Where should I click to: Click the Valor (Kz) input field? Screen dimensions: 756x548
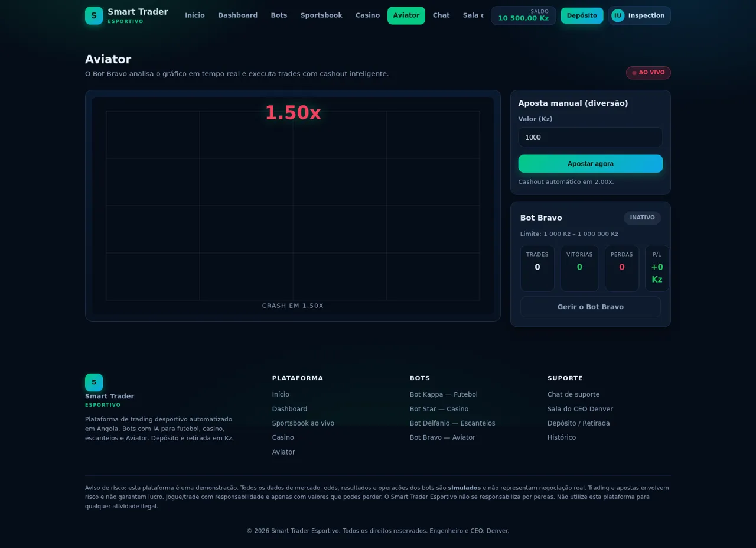(591, 137)
